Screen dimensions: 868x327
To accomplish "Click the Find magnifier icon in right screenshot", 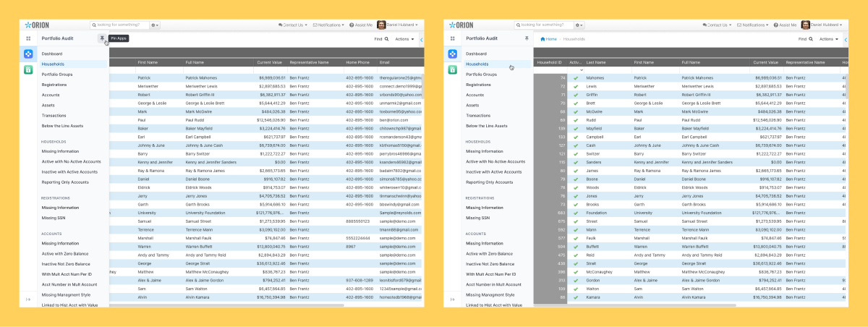I will pos(812,39).
